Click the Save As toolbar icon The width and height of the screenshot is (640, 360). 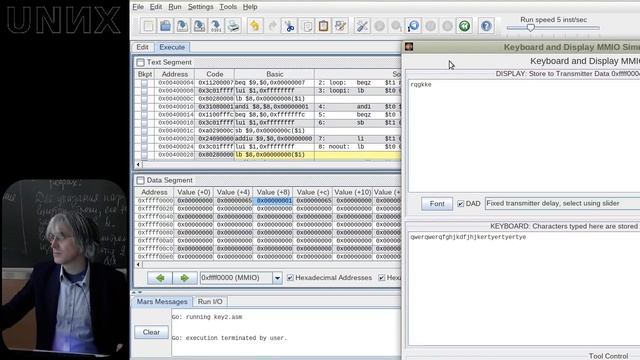(199, 26)
